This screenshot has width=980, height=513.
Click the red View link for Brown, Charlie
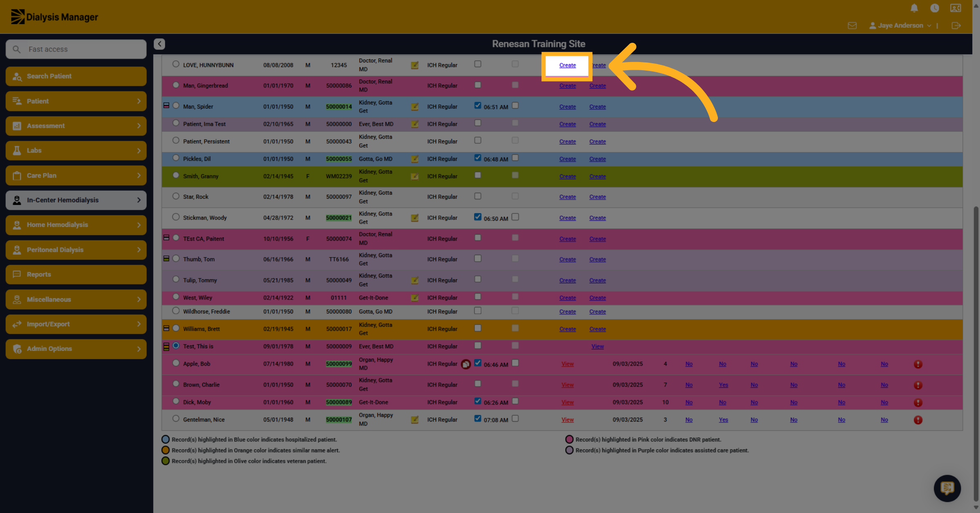(567, 385)
